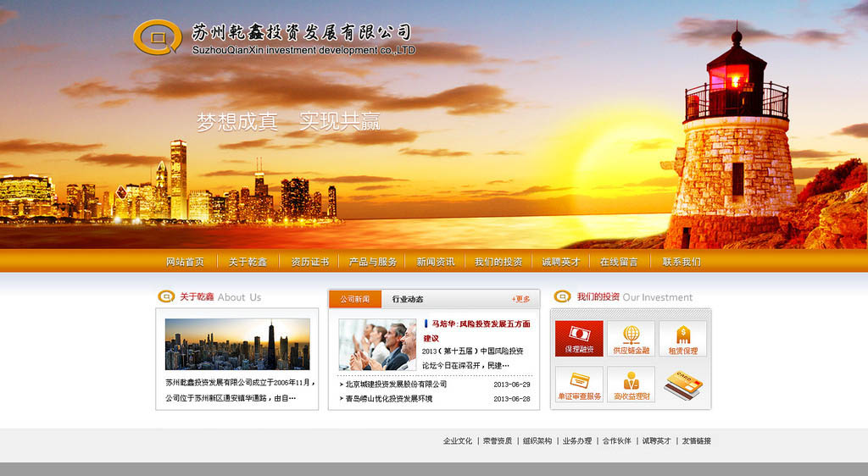Click the credit card image in investment panel

(x=683, y=385)
